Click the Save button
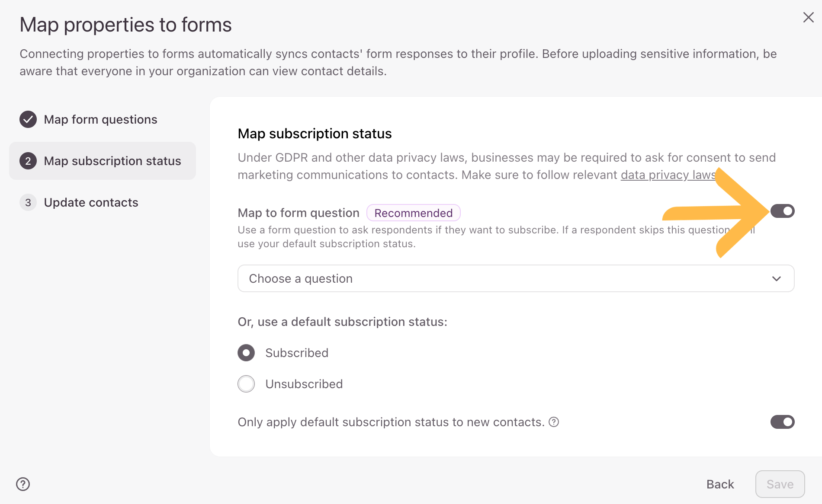 [x=780, y=484]
